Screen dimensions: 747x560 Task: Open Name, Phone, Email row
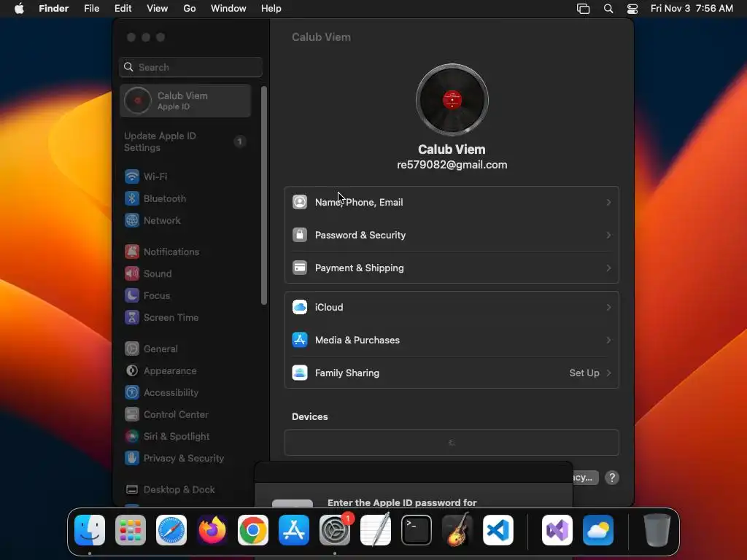pos(452,203)
